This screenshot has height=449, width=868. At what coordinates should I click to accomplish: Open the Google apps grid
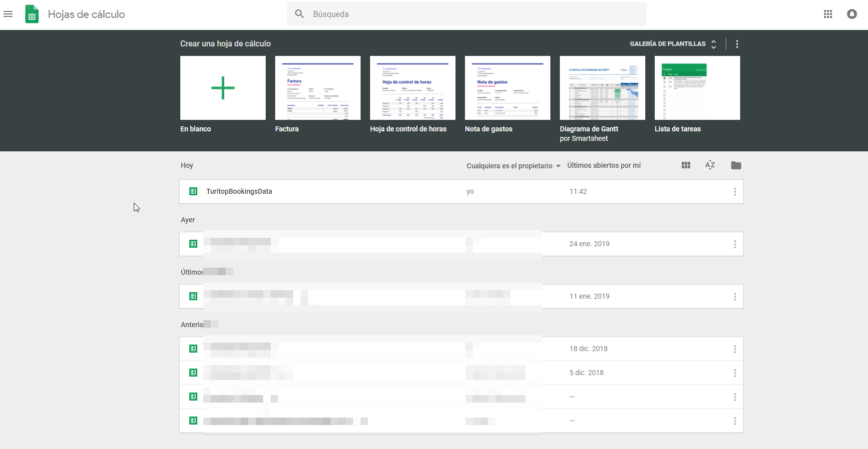point(828,14)
